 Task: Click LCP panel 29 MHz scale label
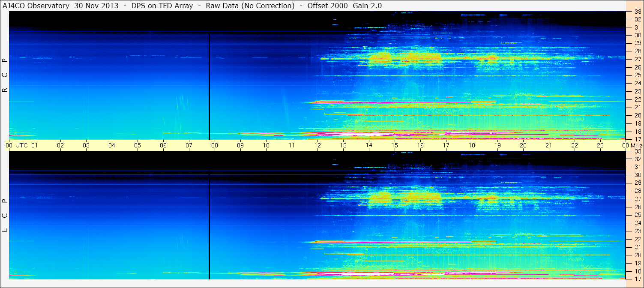638,183
